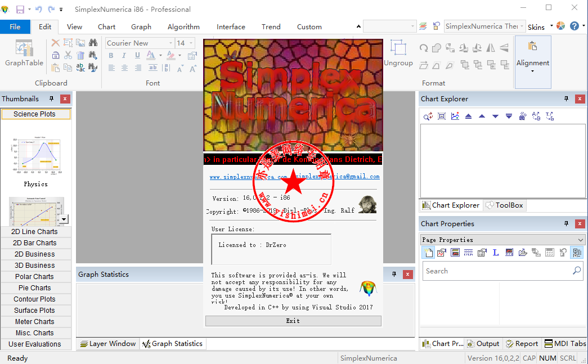Click the zoom refresh icon in Chart Explorer
588x364 pixels.
pos(428,116)
